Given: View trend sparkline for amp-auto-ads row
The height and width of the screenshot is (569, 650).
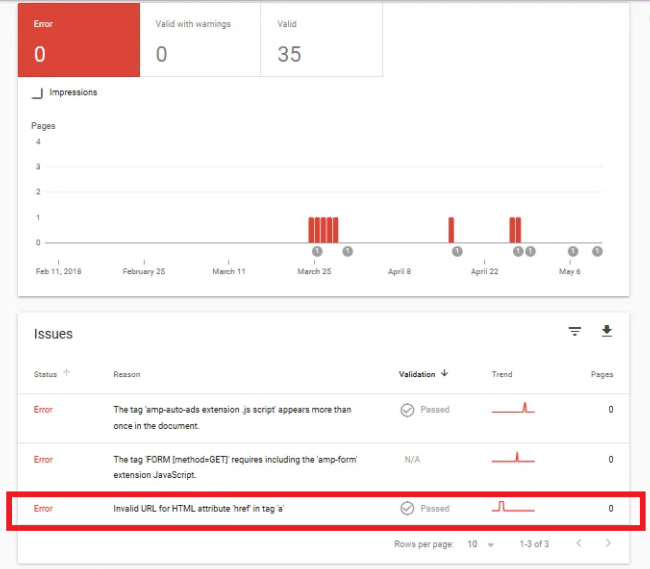Looking at the screenshot, I should click(x=513, y=408).
